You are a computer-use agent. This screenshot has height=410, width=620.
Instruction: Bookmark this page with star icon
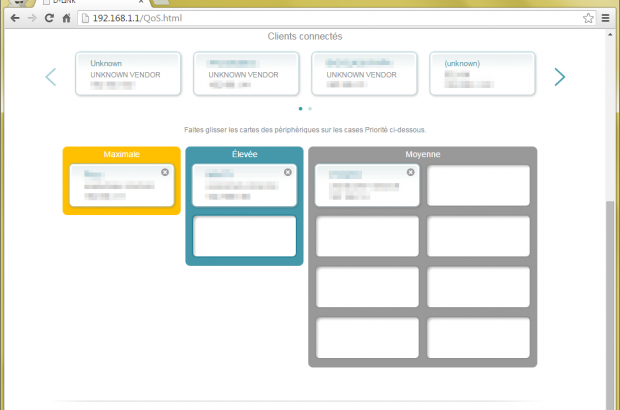[588, 18]
